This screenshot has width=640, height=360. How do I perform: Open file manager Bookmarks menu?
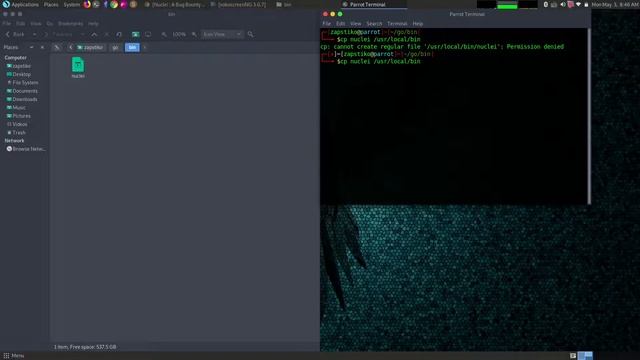click(x=70, y=24)
